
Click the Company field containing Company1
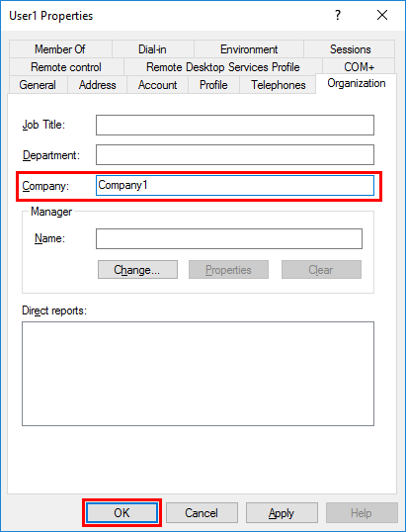[235, 185]
